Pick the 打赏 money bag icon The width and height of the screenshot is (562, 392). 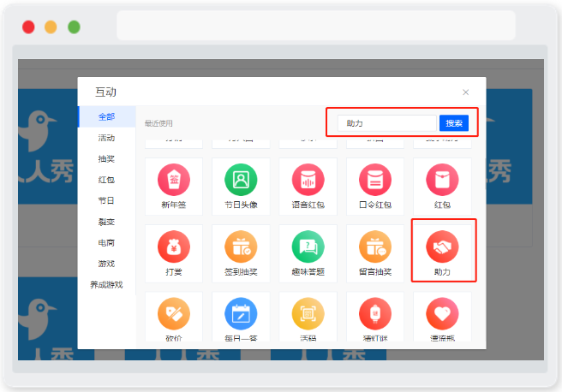click(174, 246)
